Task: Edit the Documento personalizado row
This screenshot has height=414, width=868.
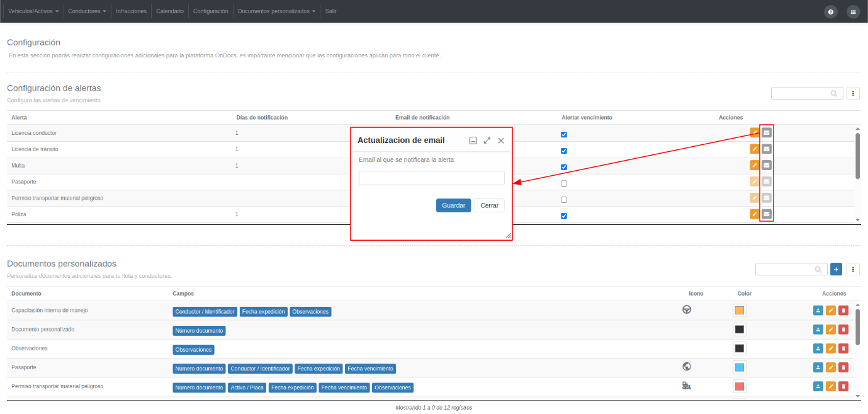Action: pos(831,330)
